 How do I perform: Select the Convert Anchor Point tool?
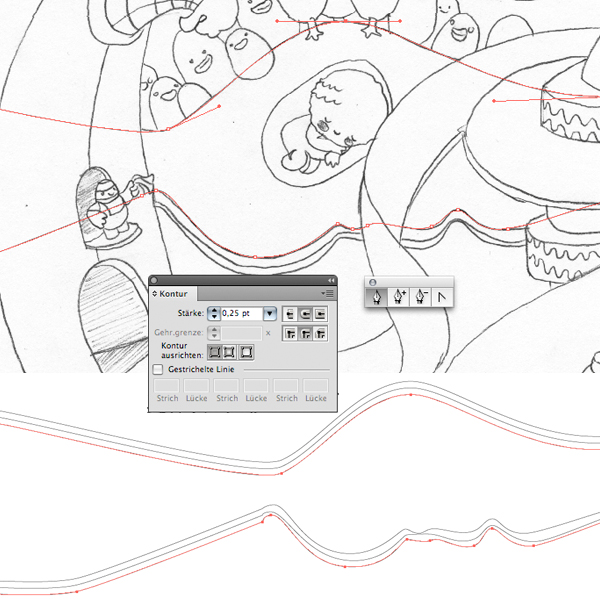pos(442,297)
